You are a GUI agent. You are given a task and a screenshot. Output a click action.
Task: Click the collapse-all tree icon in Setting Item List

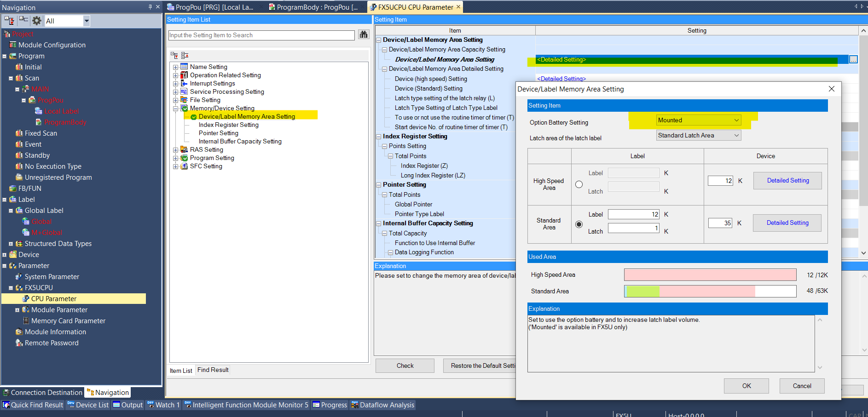coord(185,55)
